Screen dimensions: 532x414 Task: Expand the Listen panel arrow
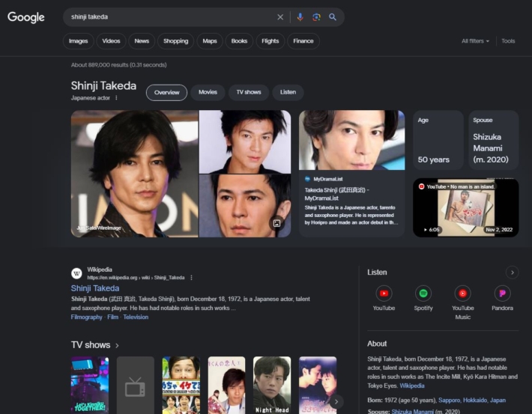513,273
